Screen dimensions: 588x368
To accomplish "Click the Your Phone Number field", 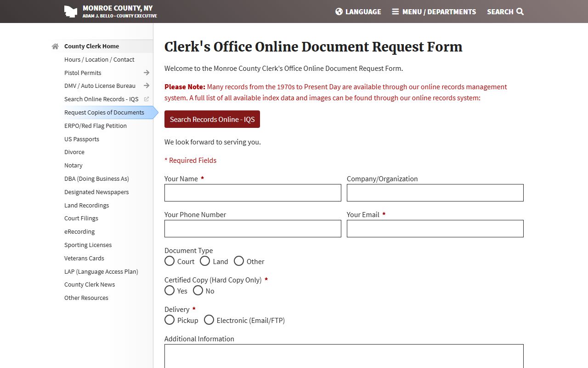I will point(253,229).
